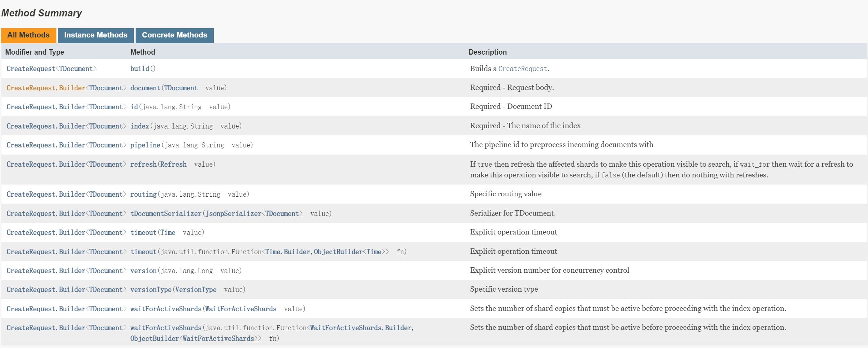Open the ObjectBuilder link in timeout row
This screenshot has height=348, width=868.
338,252
